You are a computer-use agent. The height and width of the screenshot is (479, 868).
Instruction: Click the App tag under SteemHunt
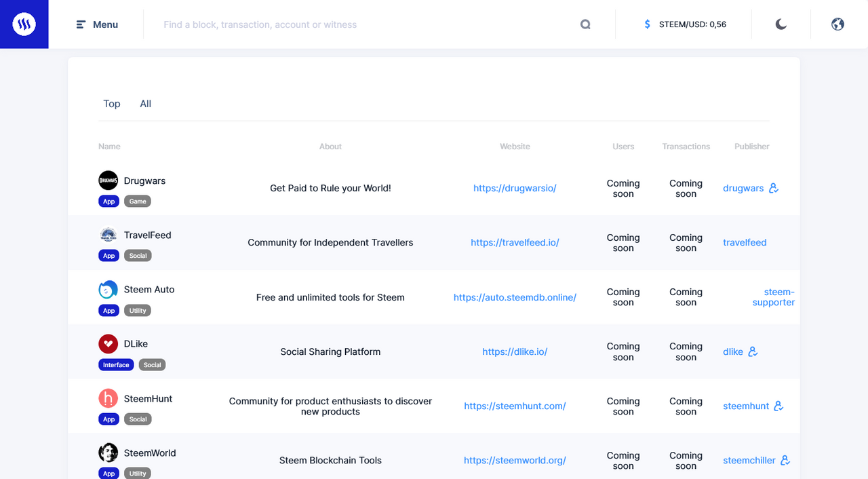click(x=108, y=419)
